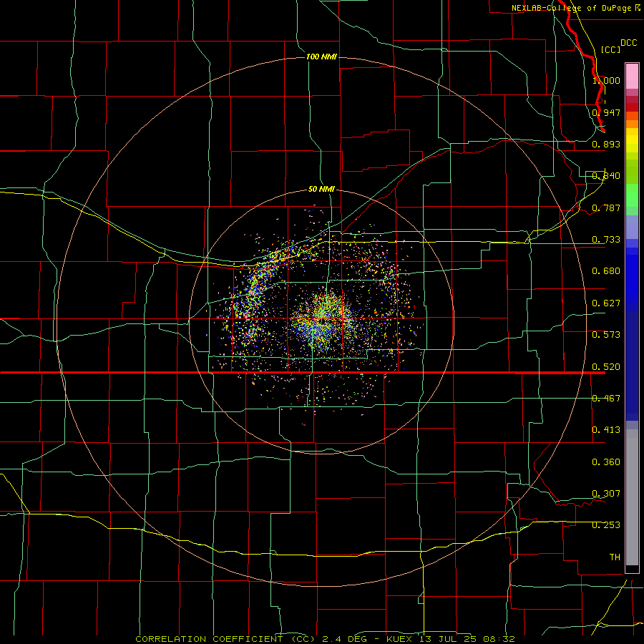Click the 0.947 legend value
The image size is (644, 644).
606,112
